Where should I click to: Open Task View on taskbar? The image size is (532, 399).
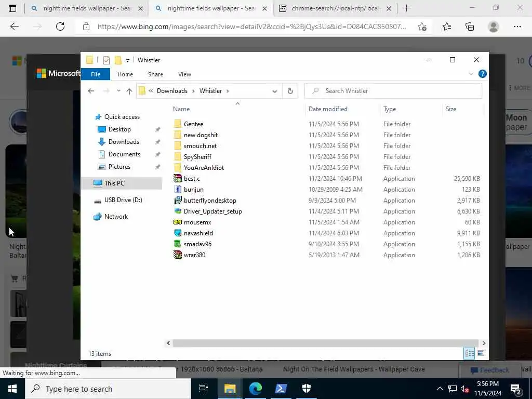(x=204, y=389)
